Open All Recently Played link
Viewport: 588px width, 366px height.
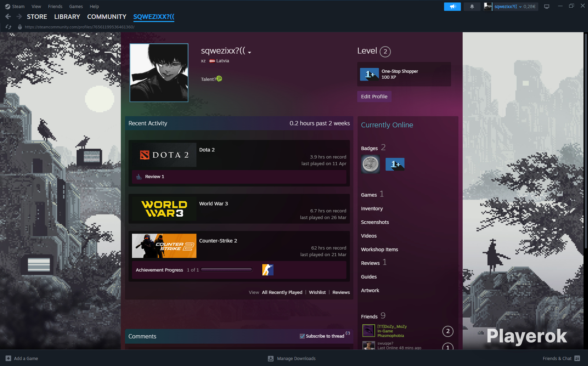[x=282, y=292]
